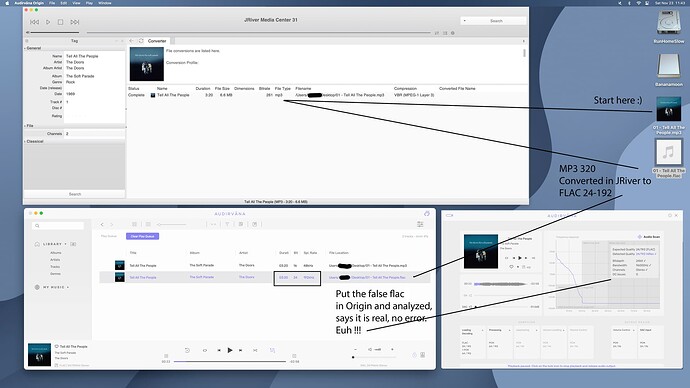Screen dimensions: 690x388
Task: Click next track button in JRiver
Action: click(75, 22)
